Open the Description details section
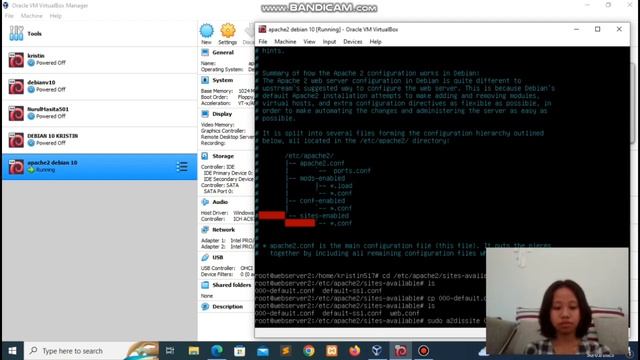640x360 pixels. point(227,307)
